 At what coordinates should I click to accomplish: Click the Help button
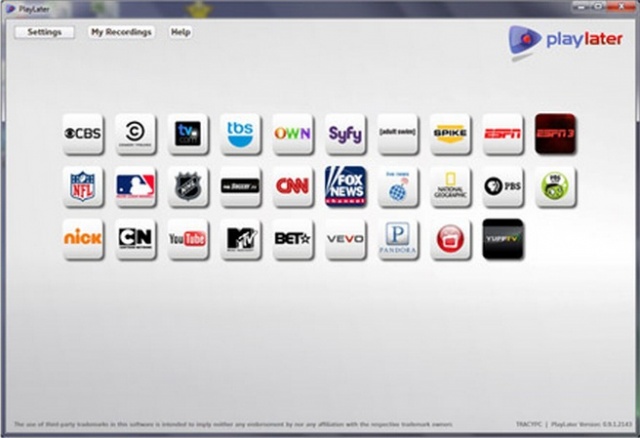(x=180, y=32)
